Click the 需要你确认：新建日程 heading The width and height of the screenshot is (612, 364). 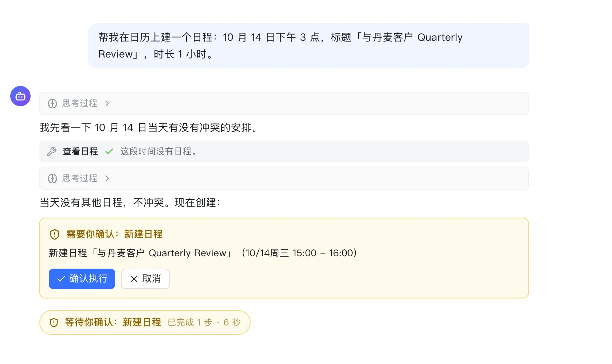(x=114, y=234)
